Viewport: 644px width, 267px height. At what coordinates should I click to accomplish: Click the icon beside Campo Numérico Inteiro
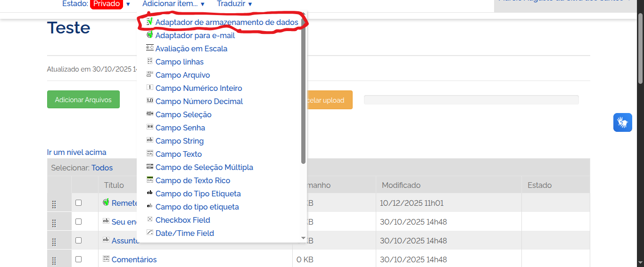point(150,87)
